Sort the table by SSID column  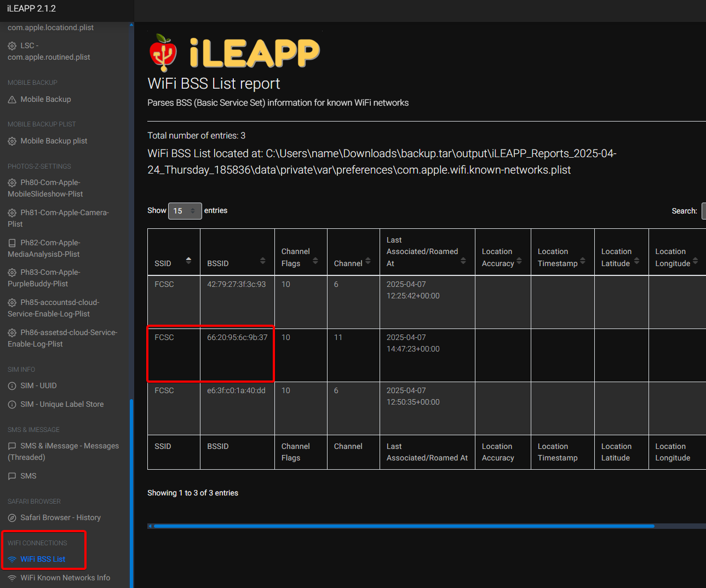click(x=174, y=252)
